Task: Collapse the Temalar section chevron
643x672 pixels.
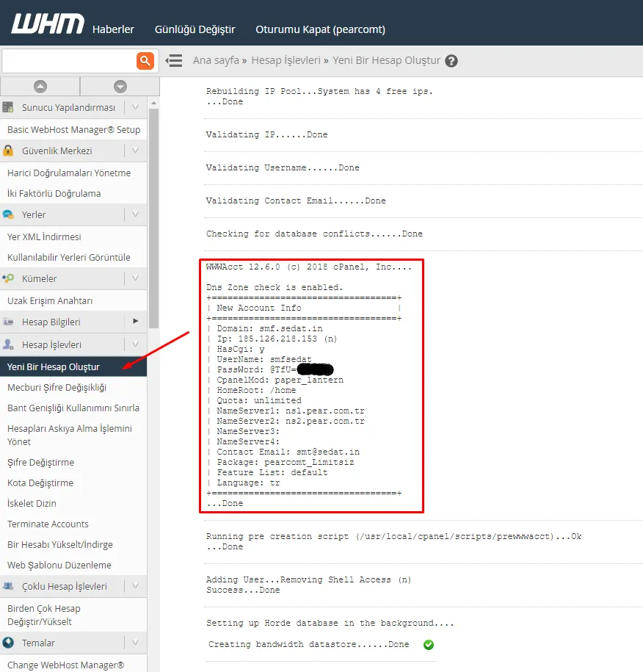Action: tap(135, 643)
